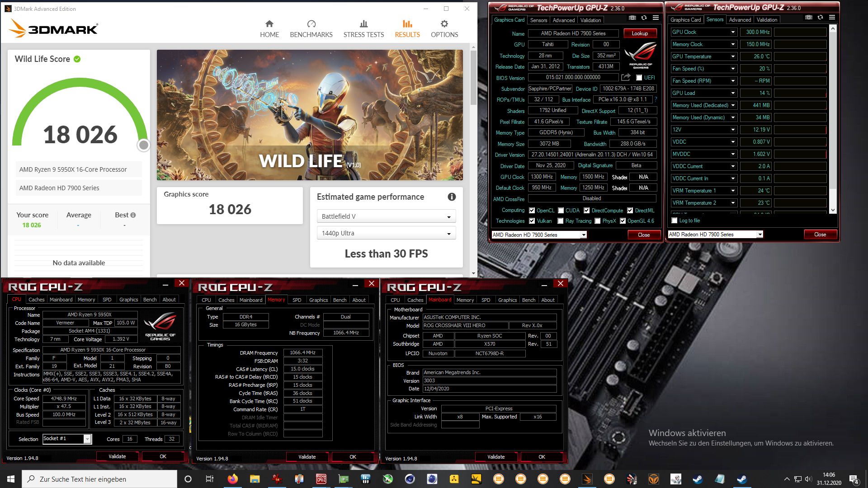Image resolution: width=868 pixels, height=488 pixels.
Task: Expand the GPU Clock sensor dropdown
Action: 733,32
